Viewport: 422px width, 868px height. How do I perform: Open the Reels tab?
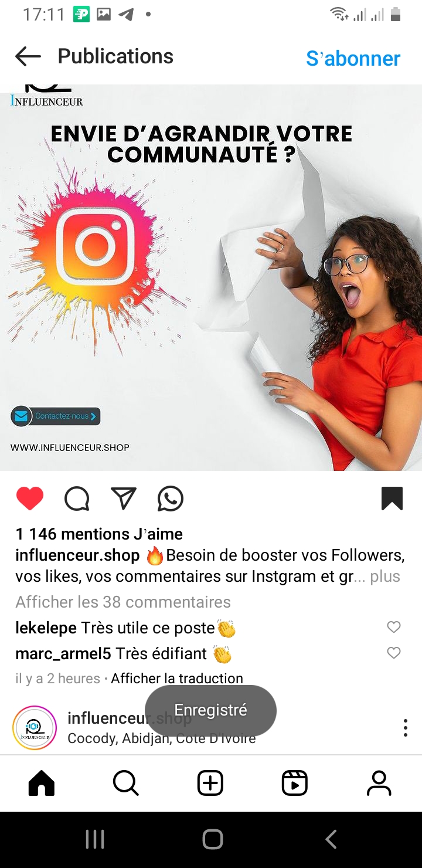point(295,783)
